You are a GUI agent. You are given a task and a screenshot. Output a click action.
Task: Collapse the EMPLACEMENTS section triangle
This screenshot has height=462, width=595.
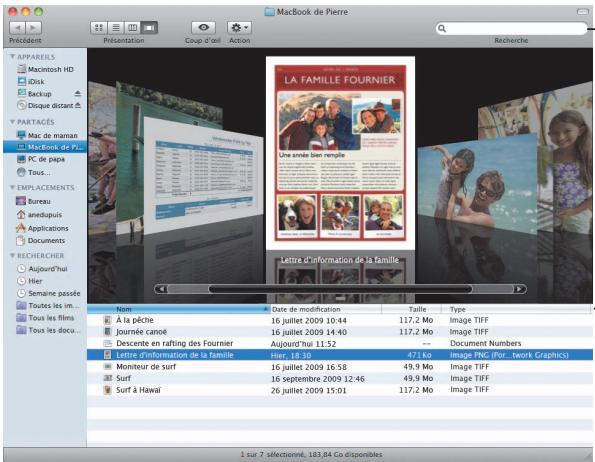(x=12, y=187)
